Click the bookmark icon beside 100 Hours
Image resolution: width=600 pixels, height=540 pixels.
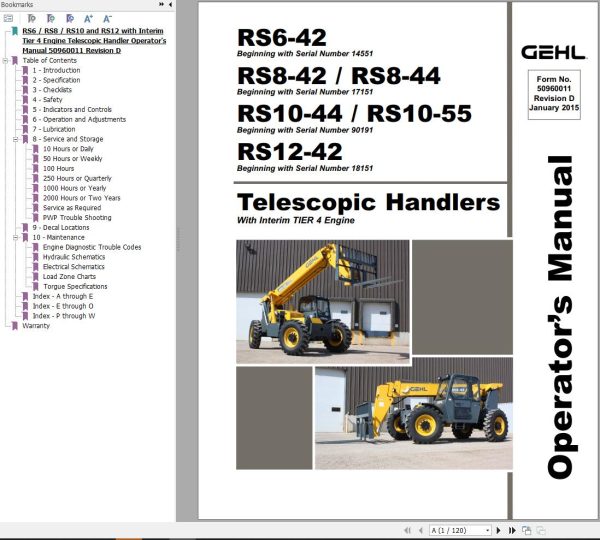[x=36, y=169]
